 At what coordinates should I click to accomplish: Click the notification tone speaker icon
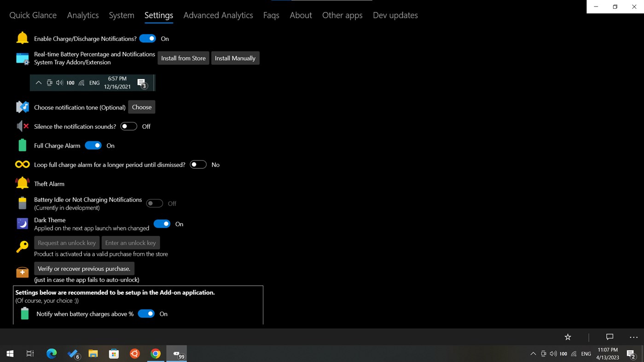pos(22,107)
